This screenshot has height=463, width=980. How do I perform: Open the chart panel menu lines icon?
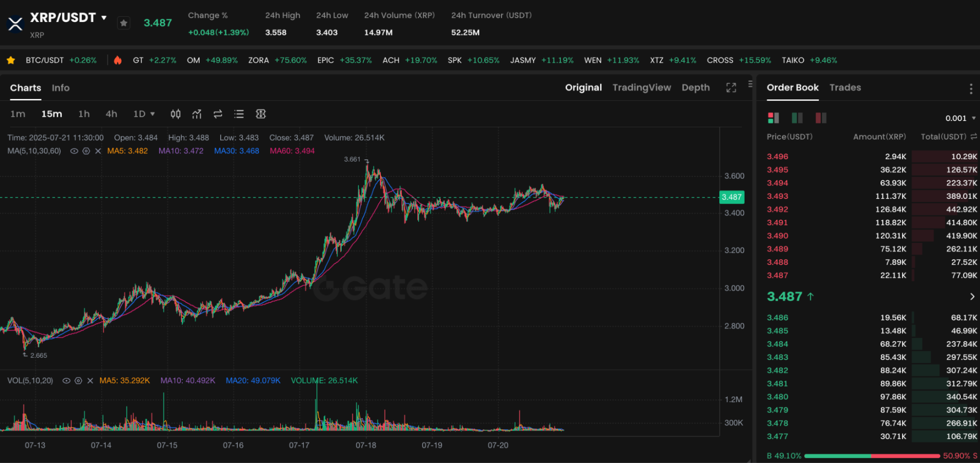(750, 84)
